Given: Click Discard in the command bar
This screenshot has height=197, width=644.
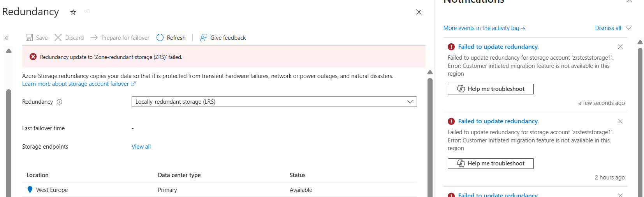Looking at the screenshot, I should (x=69, y=37).
